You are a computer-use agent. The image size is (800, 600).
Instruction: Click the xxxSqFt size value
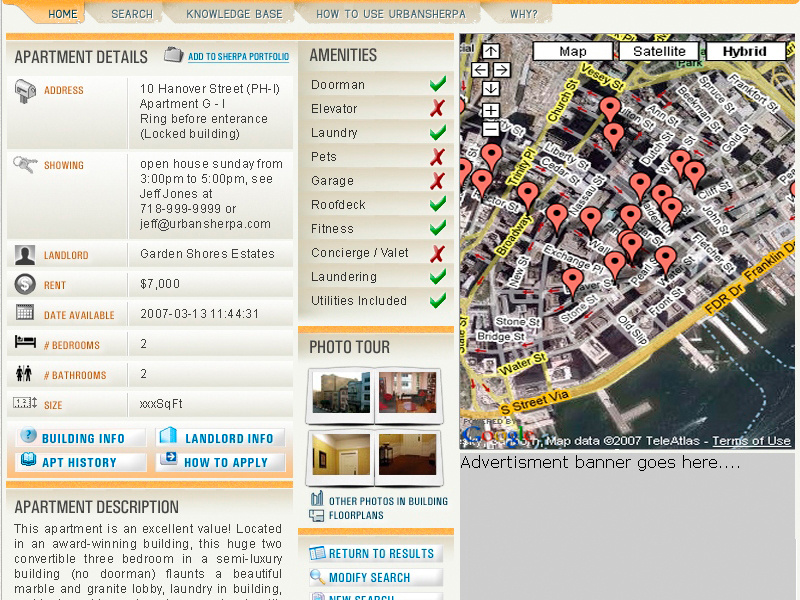pyautogui.click(x=161, y=404)
